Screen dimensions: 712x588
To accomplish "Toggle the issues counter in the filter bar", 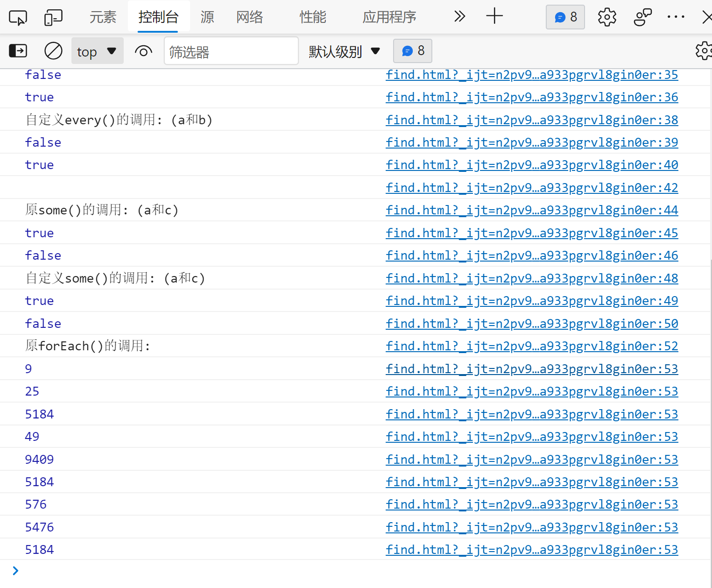I will point(412,51).
